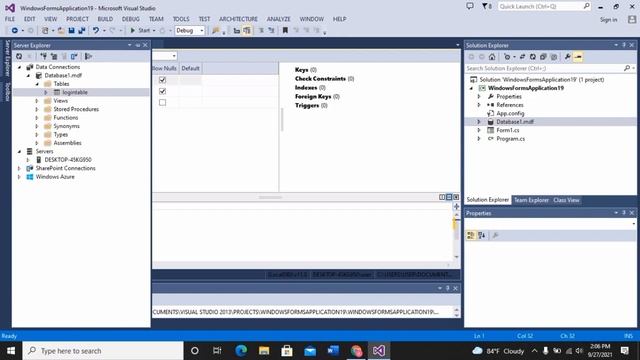Click the Default column header

(x=191, y=68)
